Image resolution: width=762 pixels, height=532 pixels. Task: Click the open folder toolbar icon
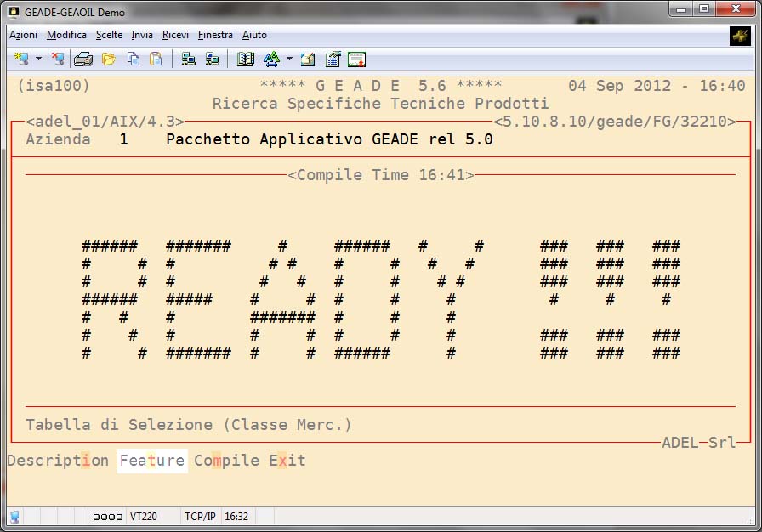[109, 59]
